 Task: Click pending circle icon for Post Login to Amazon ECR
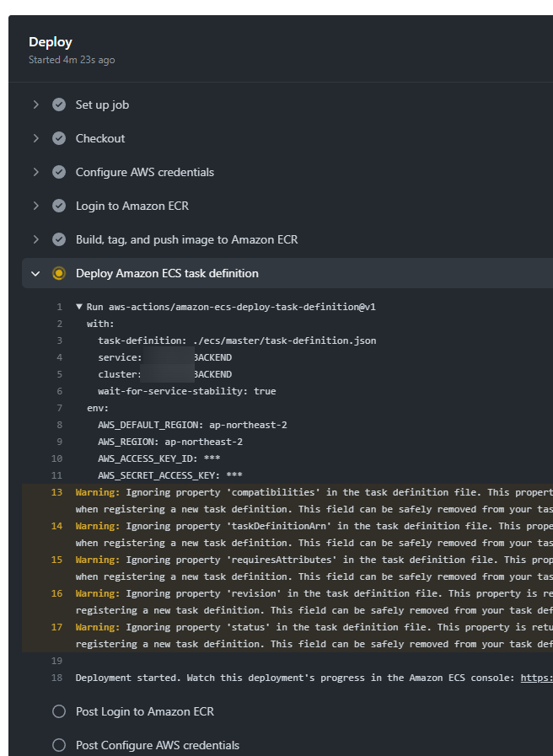[59, 711]
